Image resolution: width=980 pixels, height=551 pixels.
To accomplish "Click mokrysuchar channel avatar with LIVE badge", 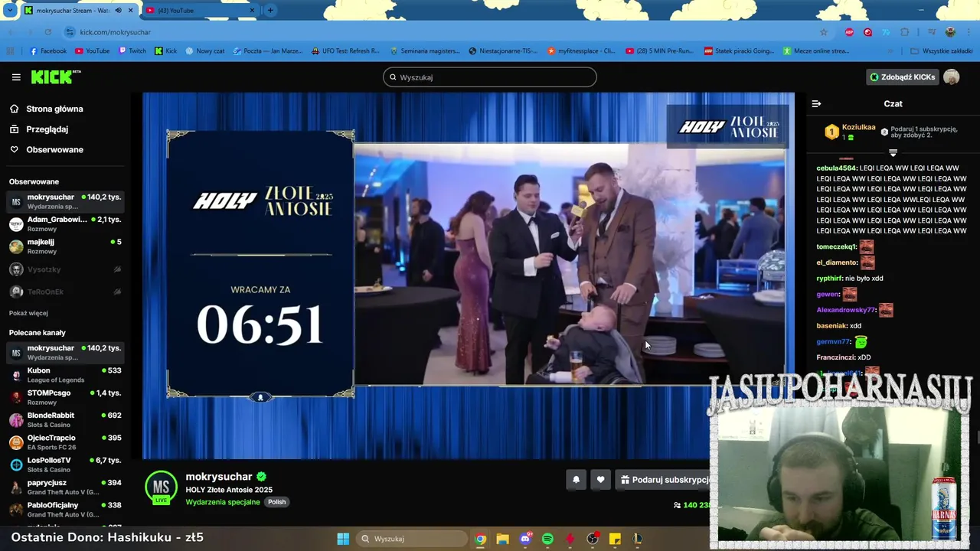I will coord(161,487).
